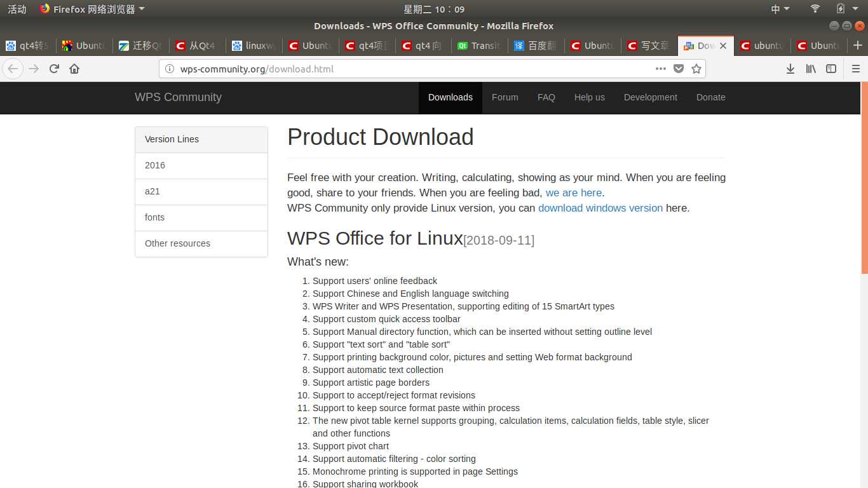Open the downloads arrow in toolbar

pos(790,69)
